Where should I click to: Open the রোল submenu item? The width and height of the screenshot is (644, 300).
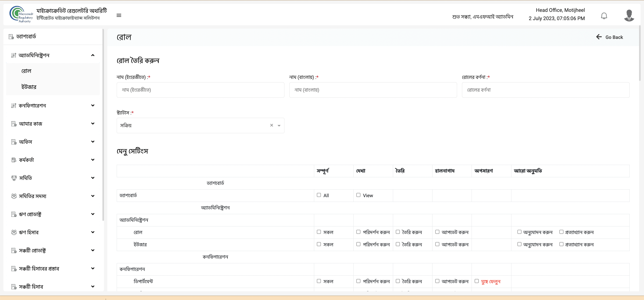tap(53, 71)
